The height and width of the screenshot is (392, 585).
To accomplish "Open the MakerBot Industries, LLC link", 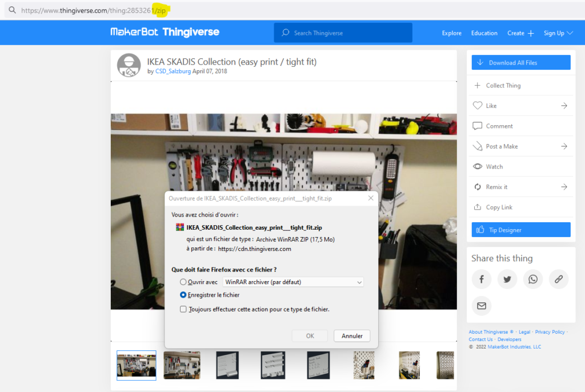I will pos(514,347).
